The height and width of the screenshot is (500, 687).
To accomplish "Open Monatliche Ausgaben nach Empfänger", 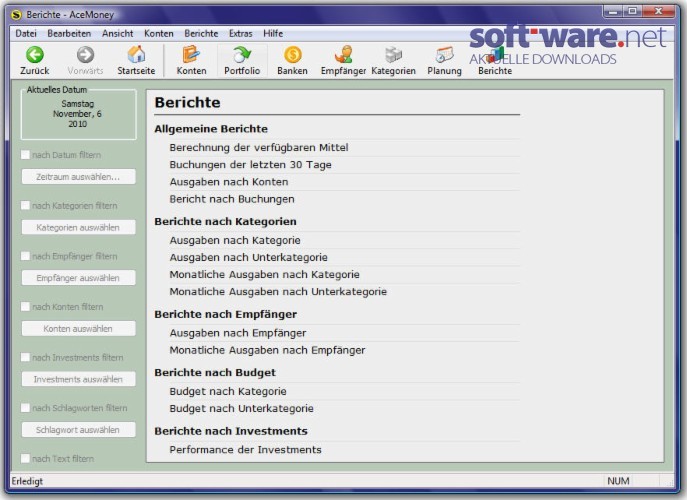I will 267,350.
